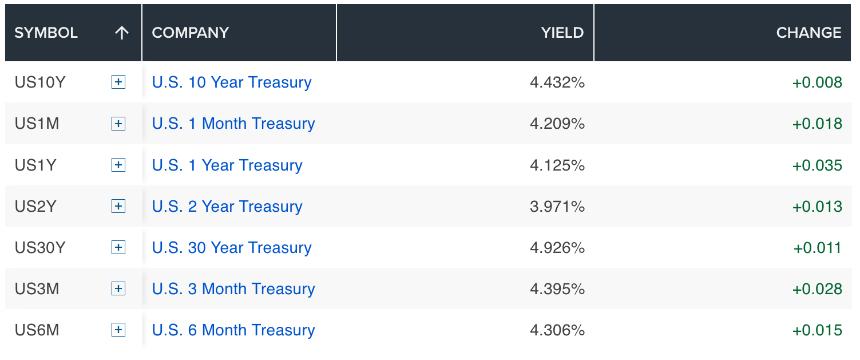Click the plus icon next to US10Y

118,82
